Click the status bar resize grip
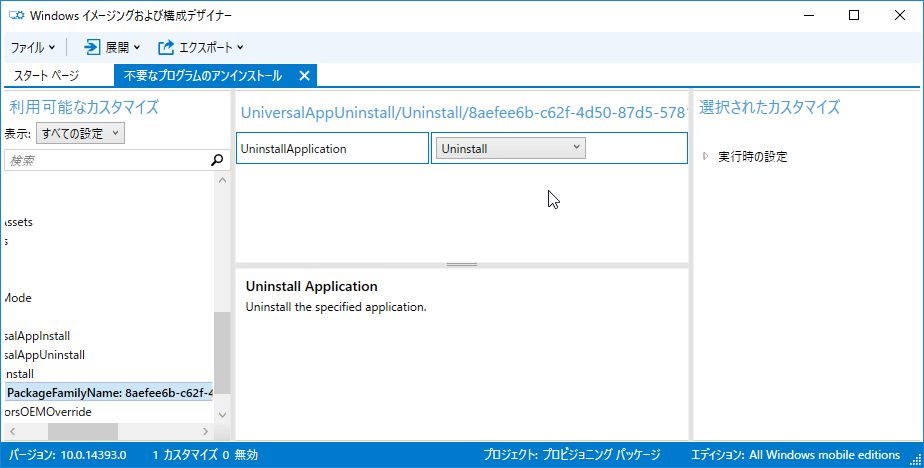The height and width of the screenshot is (468, 924). click(x=916, y=460)
